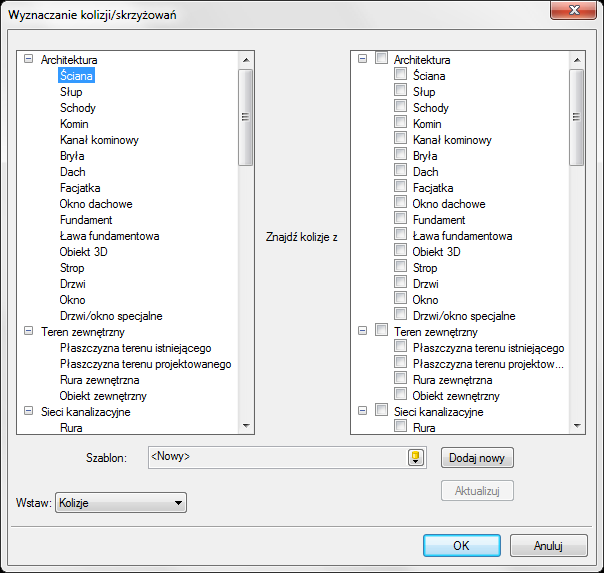
Task: Select Słup in the left tree
Action: [x=71, y=92]
